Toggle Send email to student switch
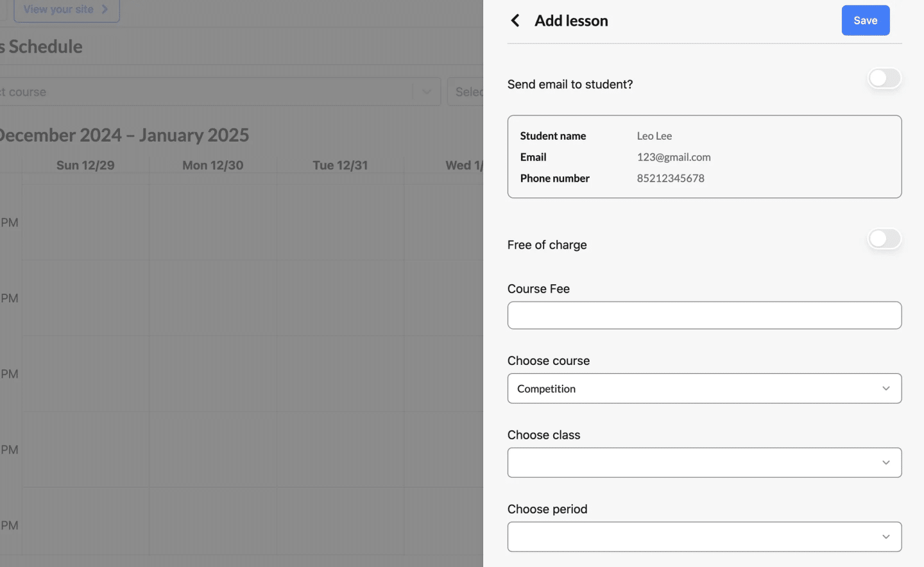The width and height of the screenshot is (924, 567). click(884, 78)
